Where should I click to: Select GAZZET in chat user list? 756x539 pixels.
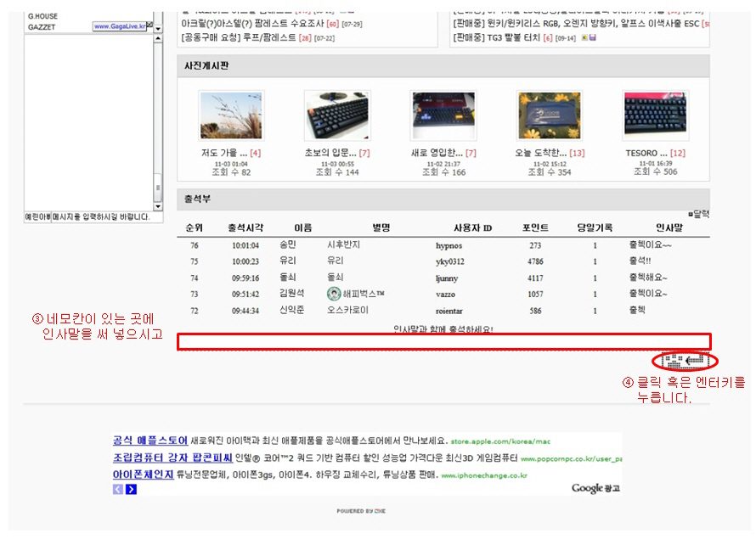pos(42,27)
